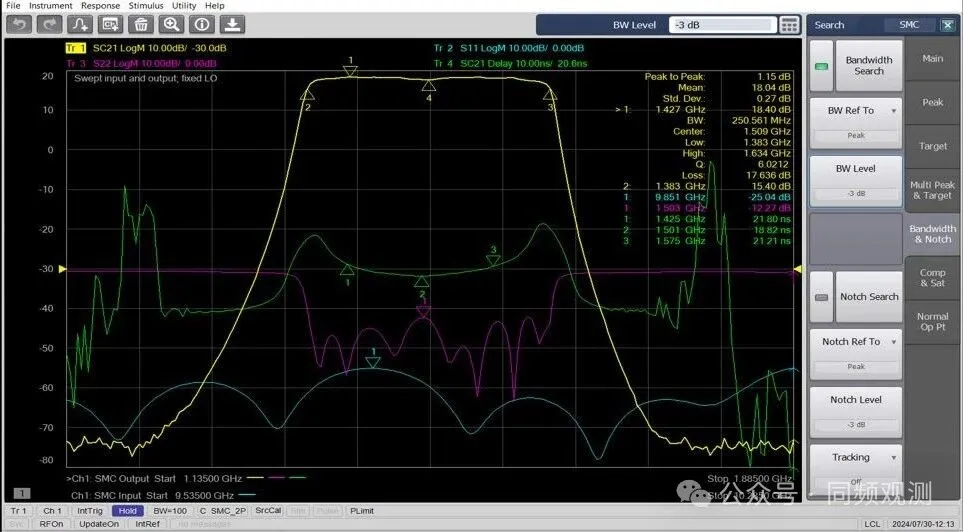Click window number 1 indicator

coord(21,493)
